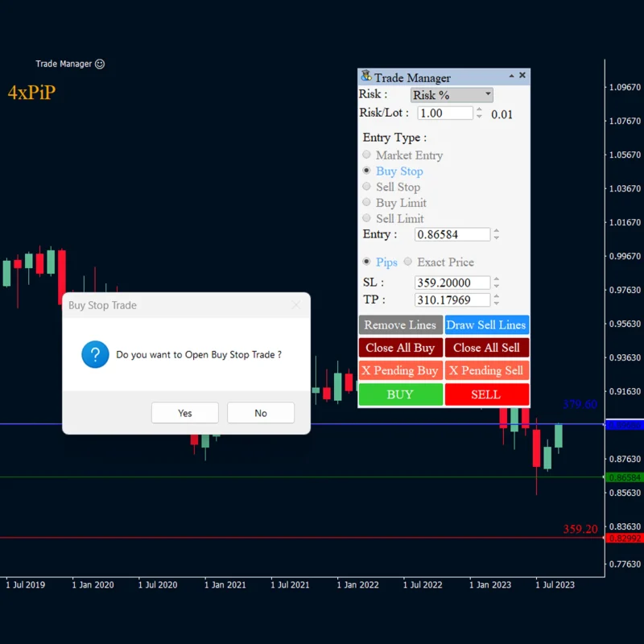
Task: Close the Buy Stop Trade dialog
Action: tap(296, 305)
